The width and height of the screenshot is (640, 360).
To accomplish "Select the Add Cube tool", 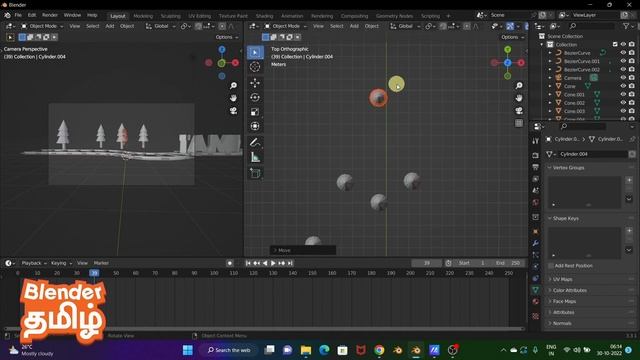I will pyautogui.click(x=255, y=173).
